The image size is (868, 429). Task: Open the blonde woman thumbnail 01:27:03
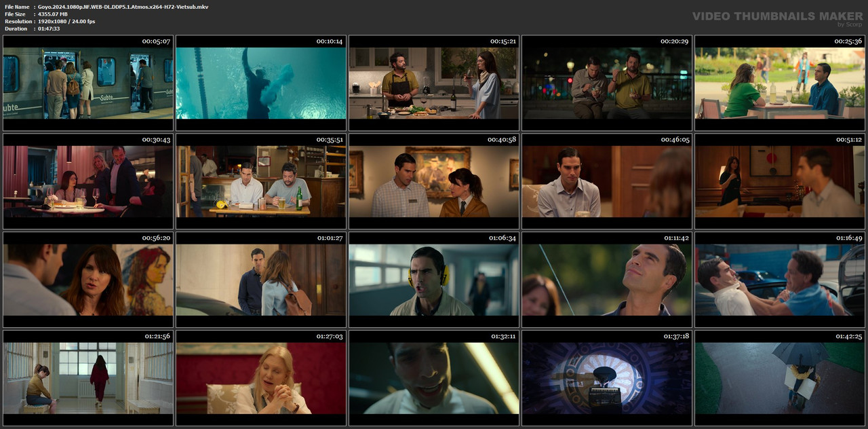(x=261, y=378)
